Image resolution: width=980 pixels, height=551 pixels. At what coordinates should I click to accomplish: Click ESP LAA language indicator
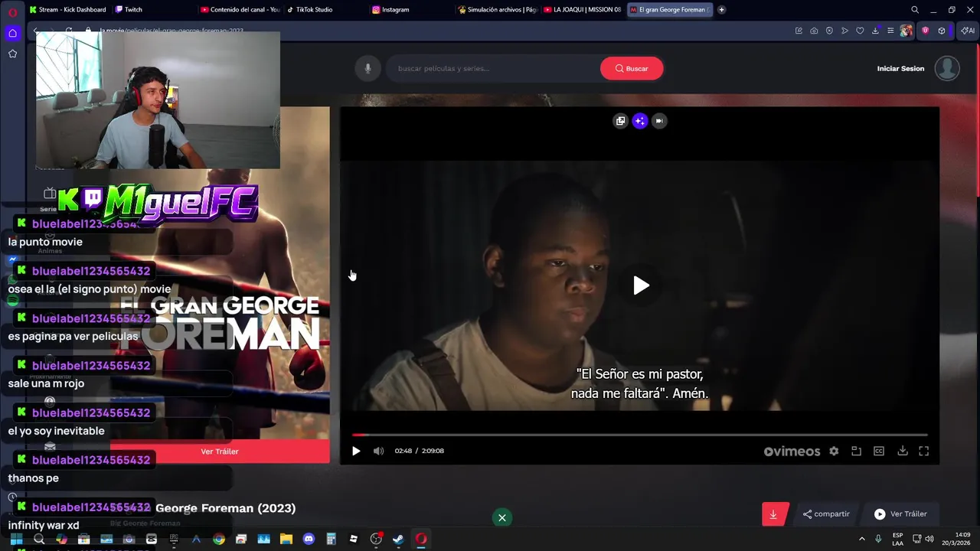pos(897,539)
